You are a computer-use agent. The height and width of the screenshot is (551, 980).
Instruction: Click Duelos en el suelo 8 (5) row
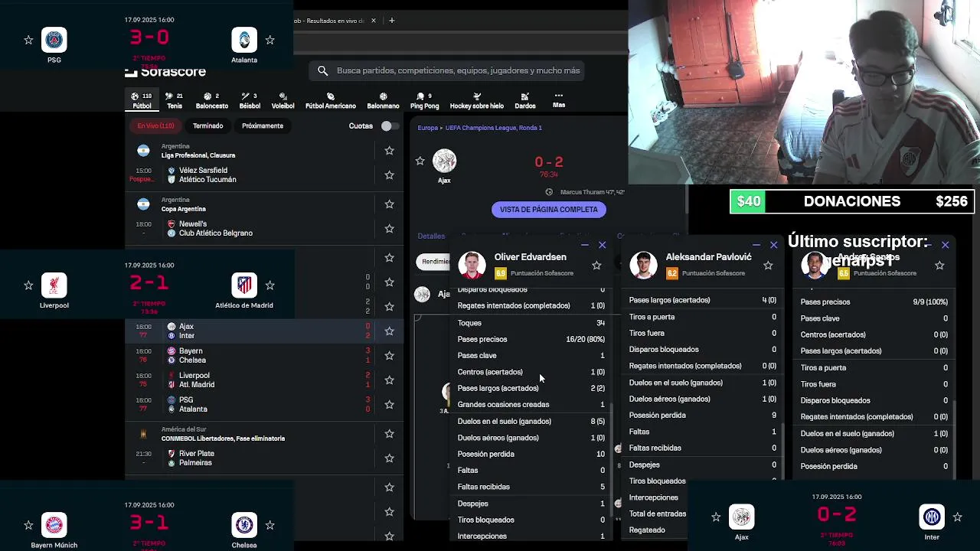tap(531, 421)
